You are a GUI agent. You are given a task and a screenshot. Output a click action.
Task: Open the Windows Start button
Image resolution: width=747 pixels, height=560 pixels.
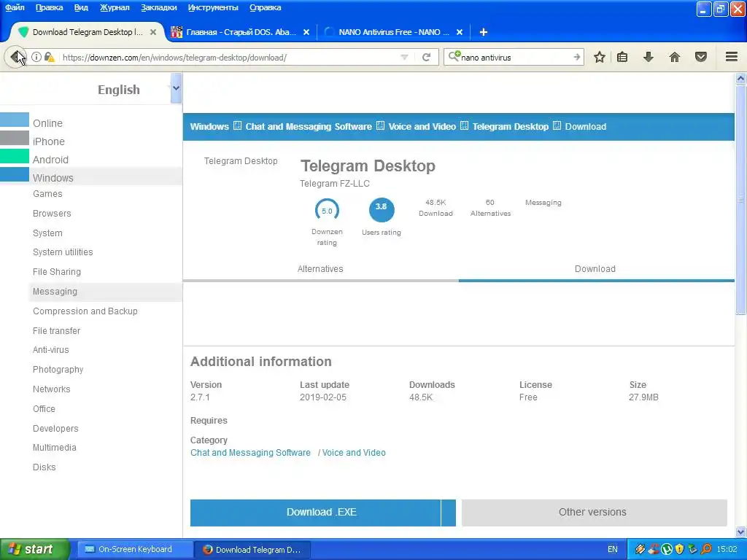click(x=35, y=550)
